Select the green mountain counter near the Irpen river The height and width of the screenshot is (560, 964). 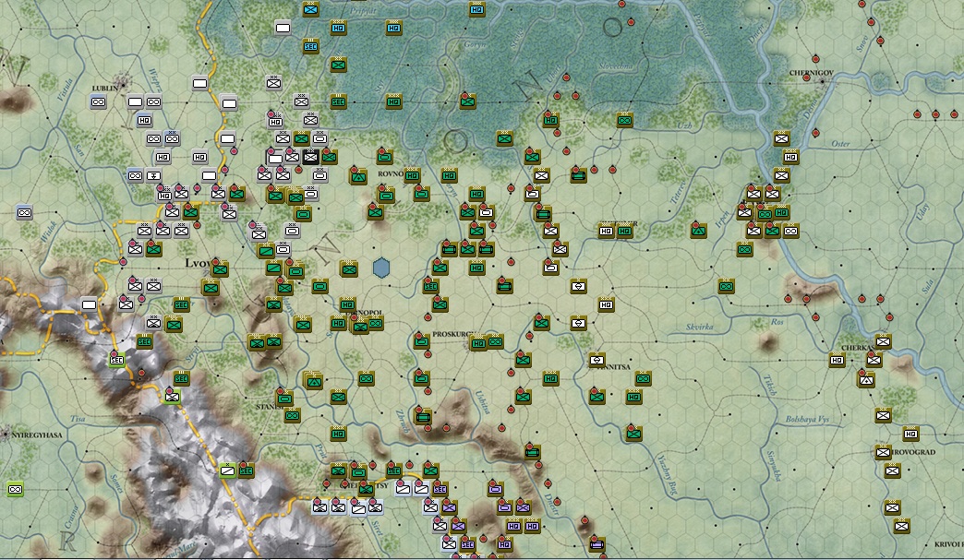tap(698, 231)
